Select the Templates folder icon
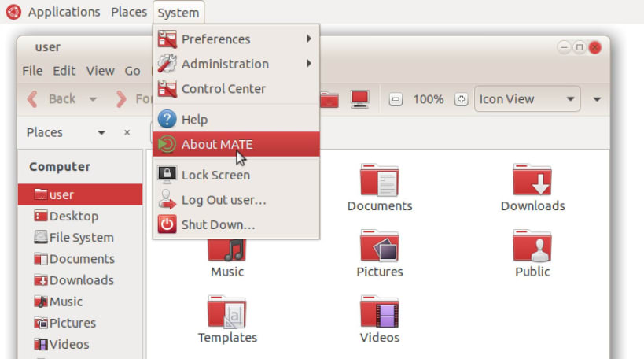Viewport: 644px width, 359px height. (x=227, y=312)
